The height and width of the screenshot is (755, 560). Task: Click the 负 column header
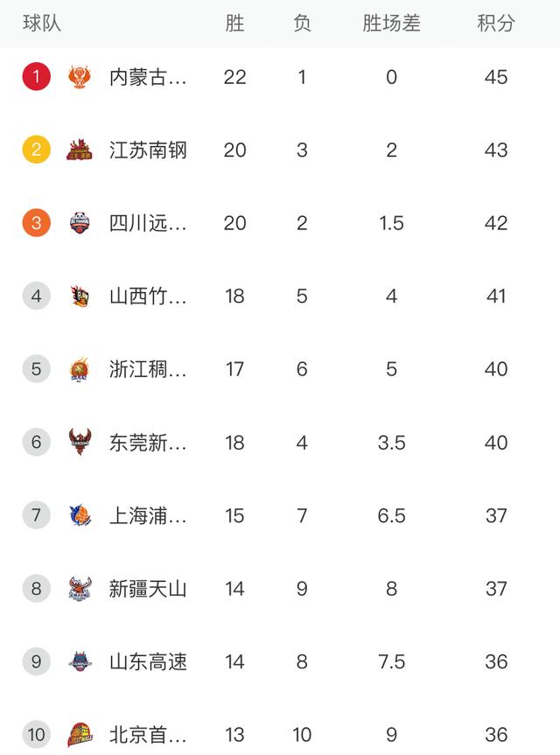[x=302, y=23]
